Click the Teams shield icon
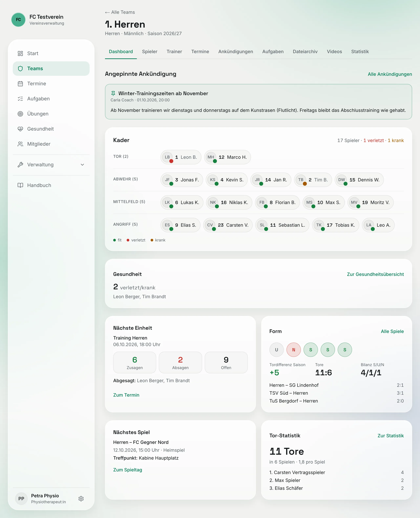 20,68
